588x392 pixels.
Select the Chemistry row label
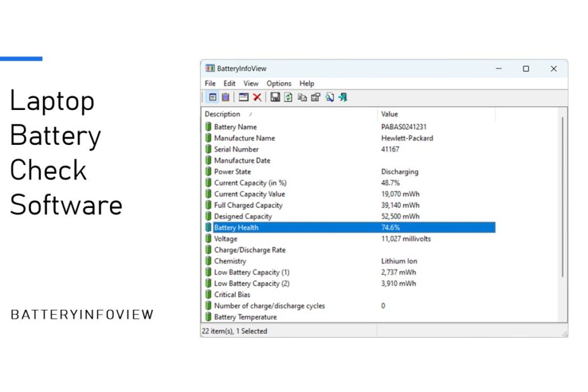[230, 261]
